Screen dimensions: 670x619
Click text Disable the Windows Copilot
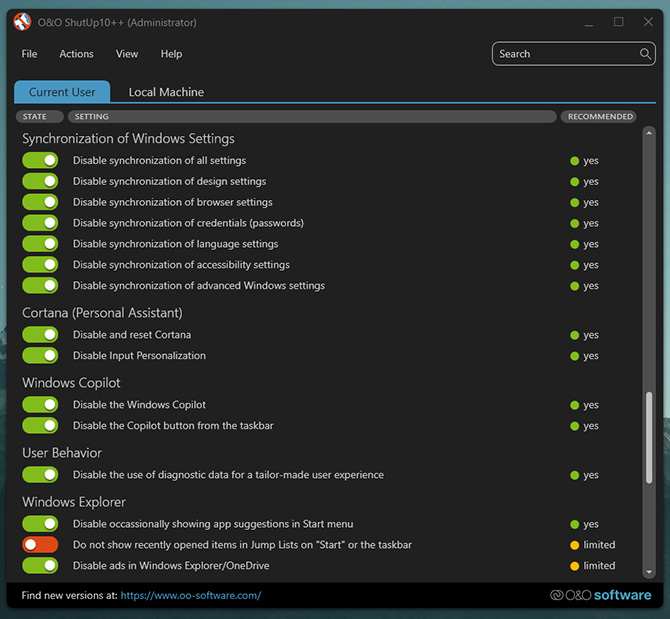point(139,405)
